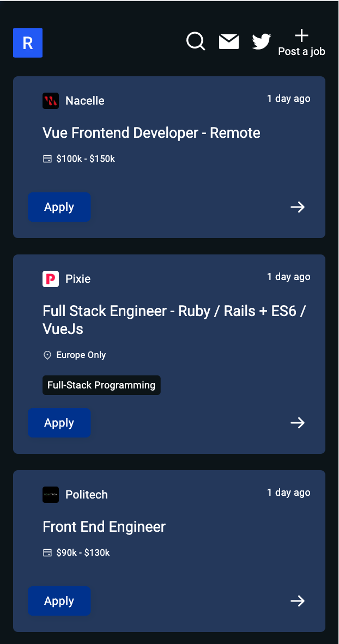This screenshot has width=339, height=644.
Task: Click arrow on Full Stack Engineer card
Action: click(x=298, y=423)
